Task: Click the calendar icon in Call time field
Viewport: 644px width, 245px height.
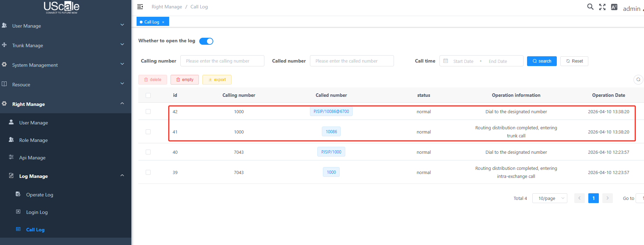Action: click(x=446, y=61)
